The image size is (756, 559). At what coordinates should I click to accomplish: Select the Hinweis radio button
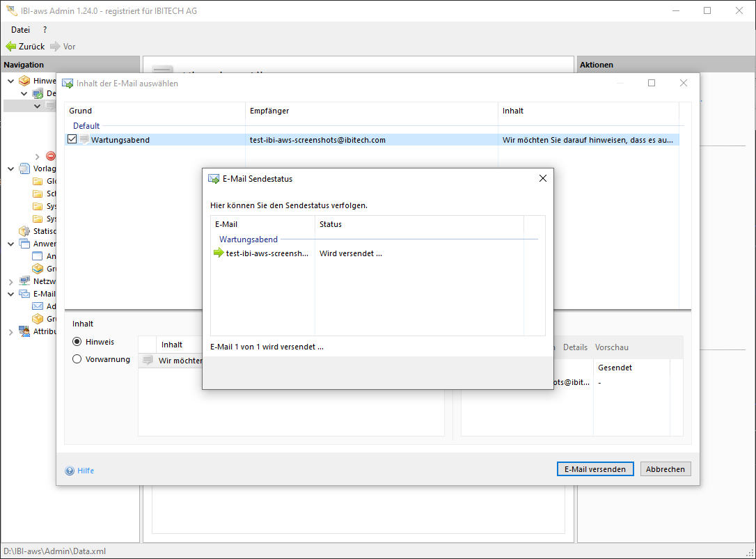[x=77, y=342]
